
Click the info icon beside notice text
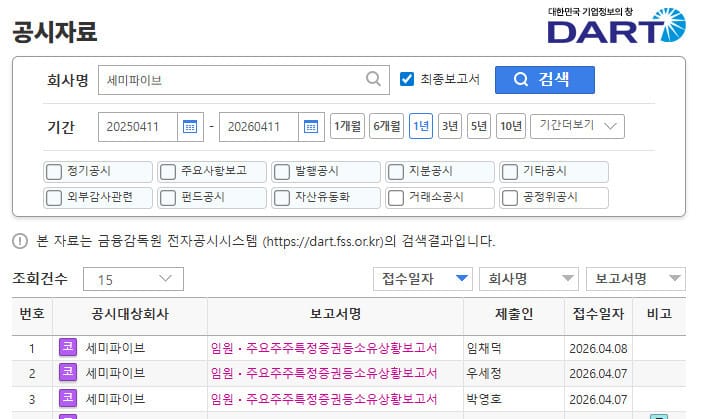21,242
